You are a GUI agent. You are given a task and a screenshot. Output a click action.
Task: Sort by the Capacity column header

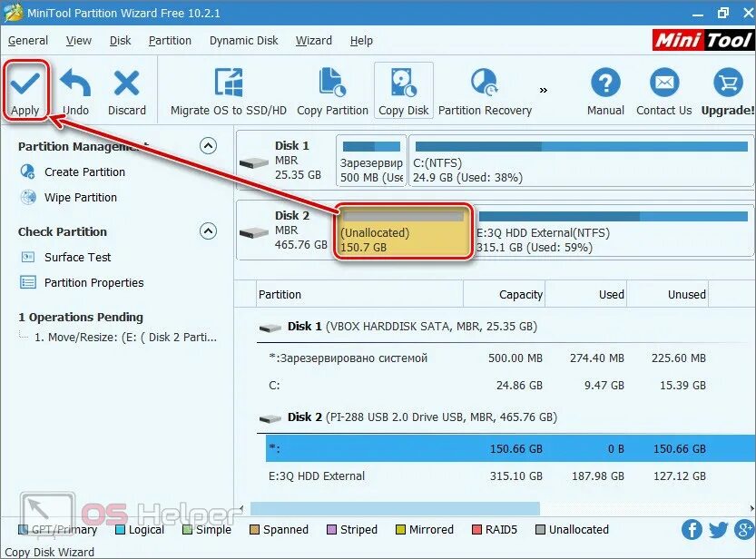click(x=505, y=294)
